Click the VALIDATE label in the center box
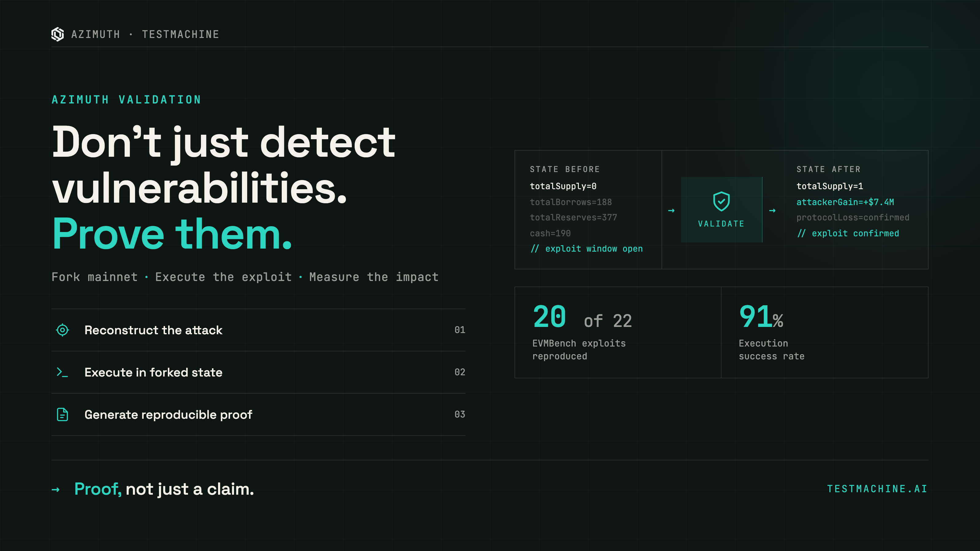 pos(721,224)
